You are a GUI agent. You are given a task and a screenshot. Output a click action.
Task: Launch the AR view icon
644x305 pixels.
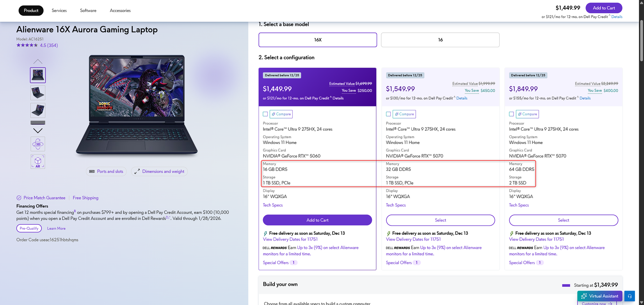coord(38,161)
